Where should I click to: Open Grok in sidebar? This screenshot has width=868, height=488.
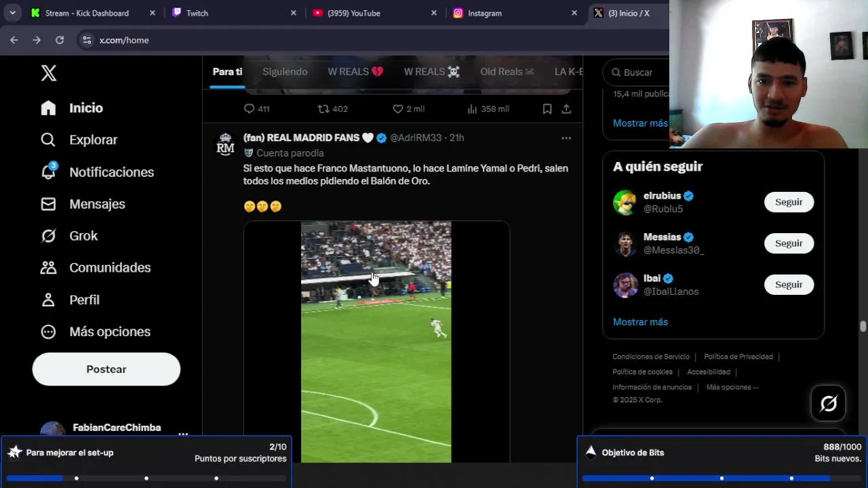[x=69, y=236]
